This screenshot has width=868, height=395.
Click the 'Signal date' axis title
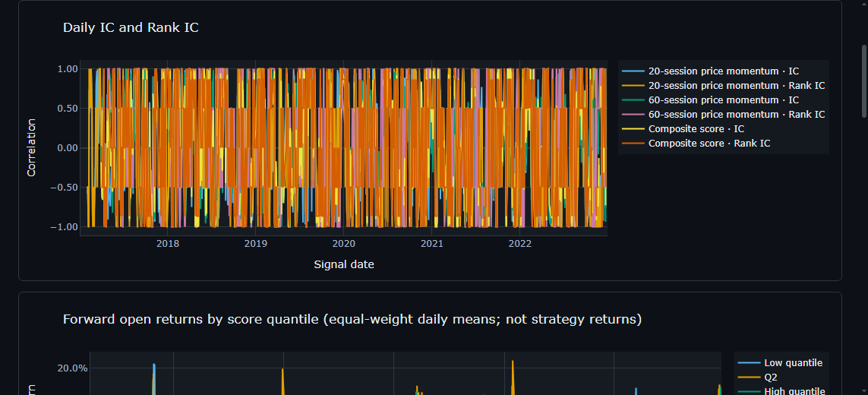coord(344,265)
